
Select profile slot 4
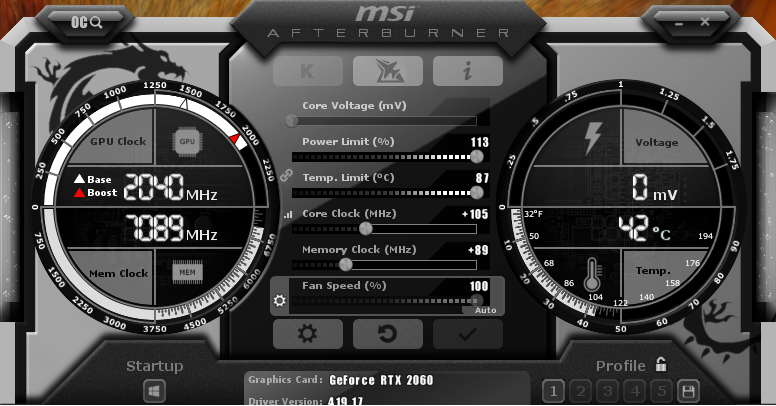click(634, 391)
